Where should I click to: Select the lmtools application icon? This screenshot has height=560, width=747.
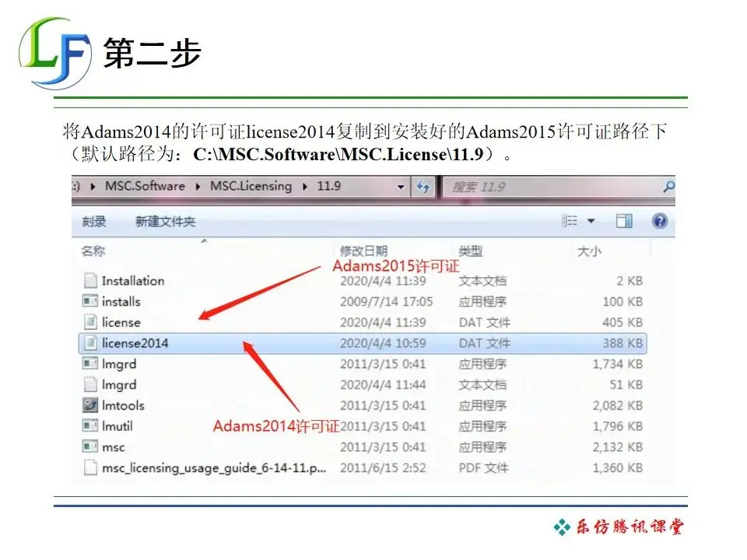point(90,405)
